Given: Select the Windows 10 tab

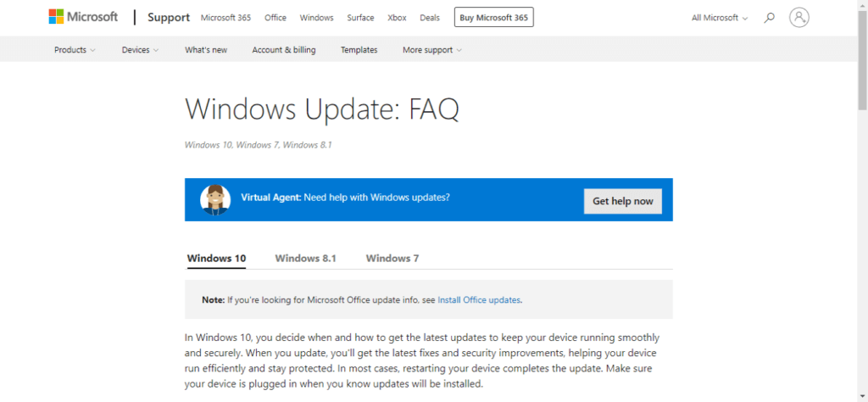Looking at the screenshot, I should tap(216, 258).
